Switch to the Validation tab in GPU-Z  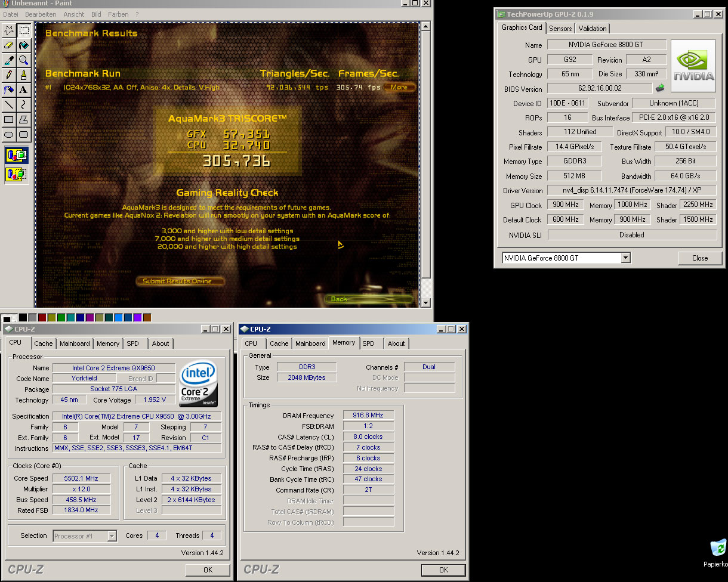click(x=593, y=29)
